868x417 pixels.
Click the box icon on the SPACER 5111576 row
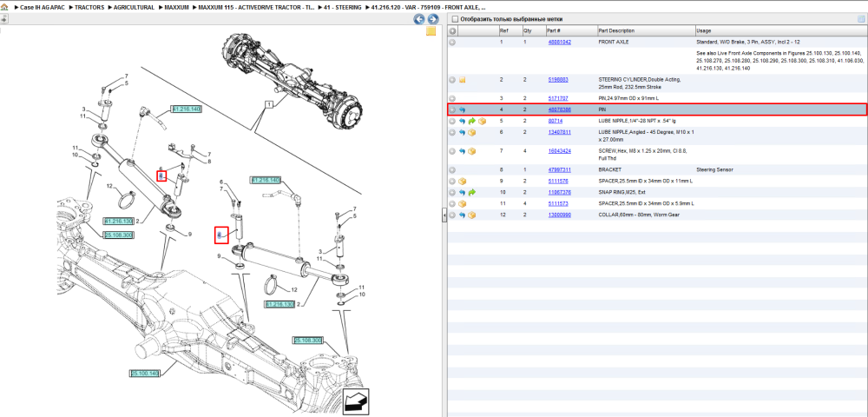tap(463, 181)
